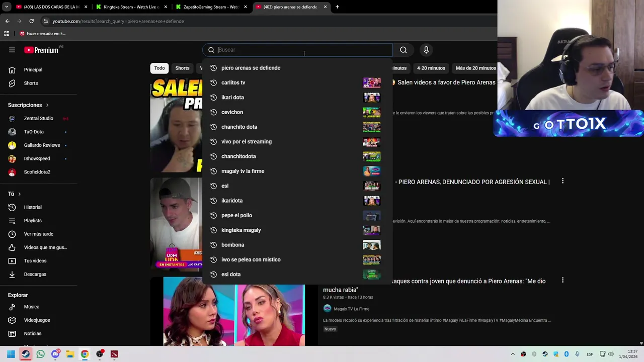The width and height of the screenshot is (644, 362).
Task: Open WhatsApp from the taskbar
Action: pyautogui.click(x=40, y=354)
